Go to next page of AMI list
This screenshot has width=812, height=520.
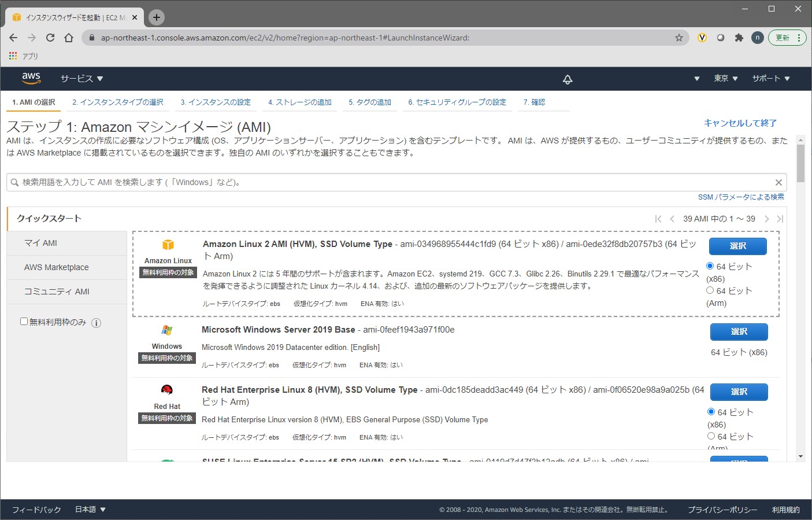tap(767, 219)
